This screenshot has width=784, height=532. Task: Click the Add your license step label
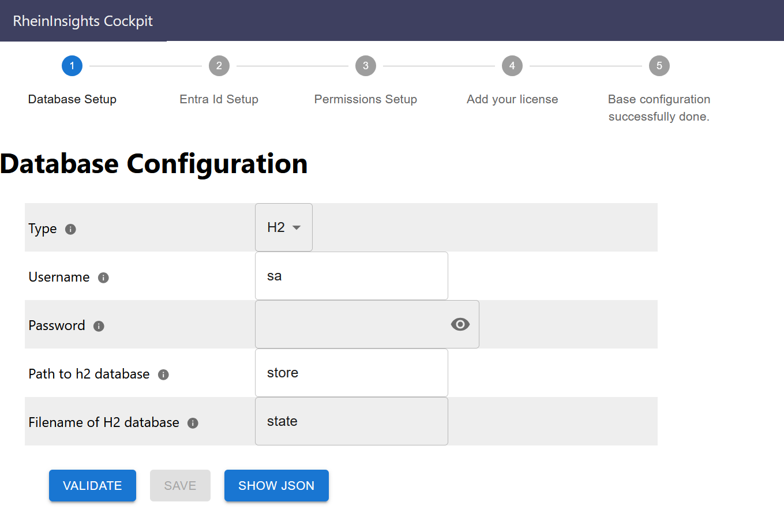(512, 99)
